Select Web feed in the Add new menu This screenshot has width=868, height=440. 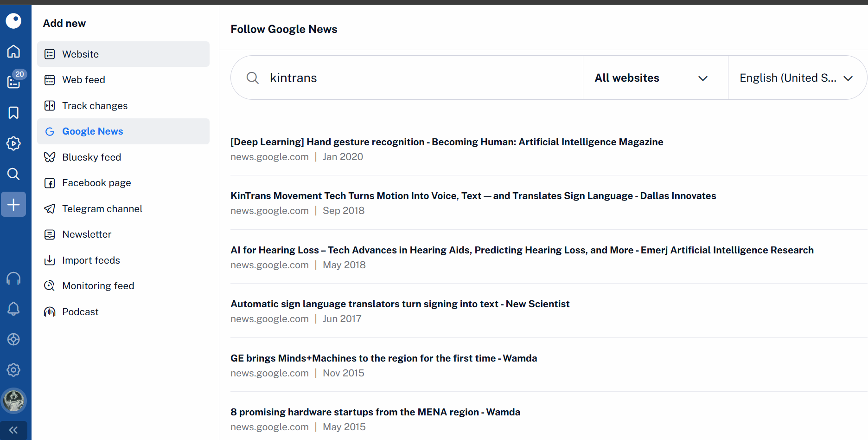pyautogui.click(x=123, y=80)
